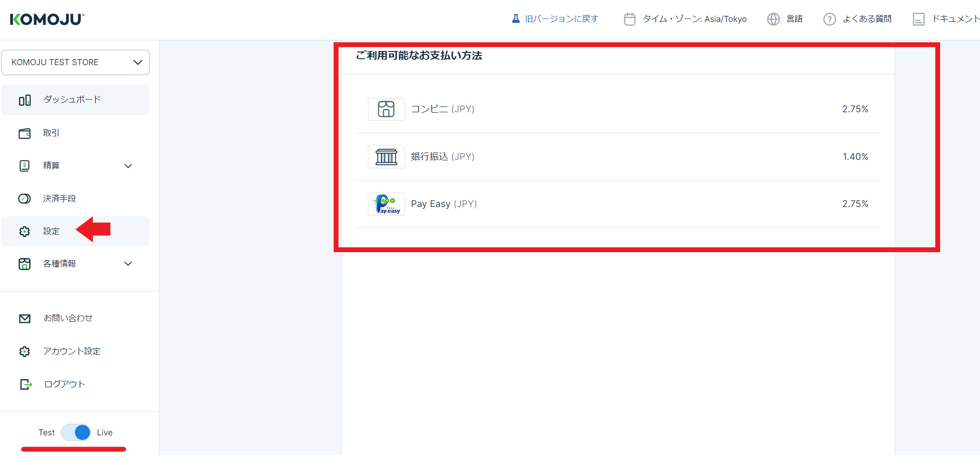Expand the 各種情報 submenu chevron
Screen dimensions: 980x465
128,264
